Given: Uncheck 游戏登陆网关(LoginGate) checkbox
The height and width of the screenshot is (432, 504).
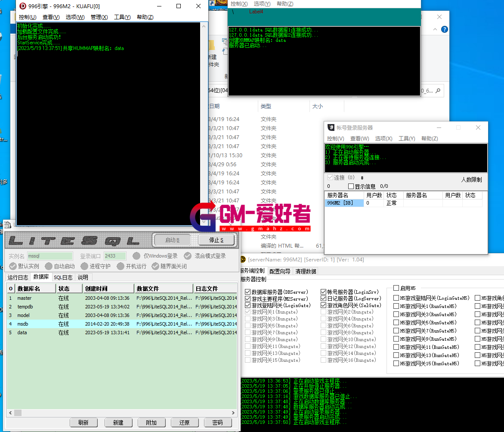Looking at the screenshot, I should pyautogui.click(x=247, y=305).
